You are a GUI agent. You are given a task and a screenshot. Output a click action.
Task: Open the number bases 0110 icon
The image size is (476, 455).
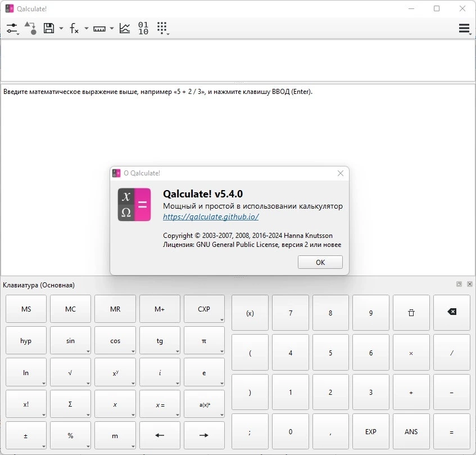pyautogui.click(x=143, y=28)
